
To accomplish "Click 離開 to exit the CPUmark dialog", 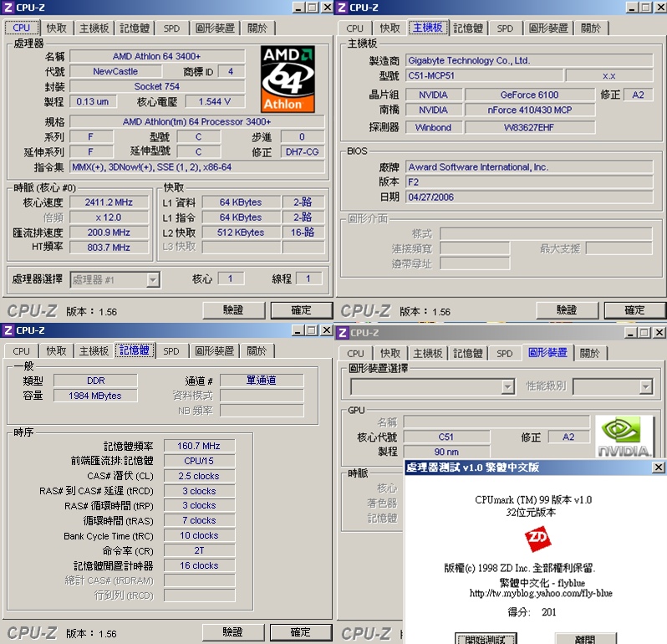I will coord(586,638).
